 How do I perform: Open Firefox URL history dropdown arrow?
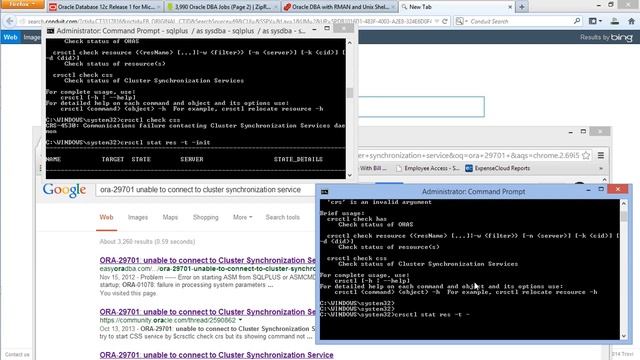pos(437,21)
